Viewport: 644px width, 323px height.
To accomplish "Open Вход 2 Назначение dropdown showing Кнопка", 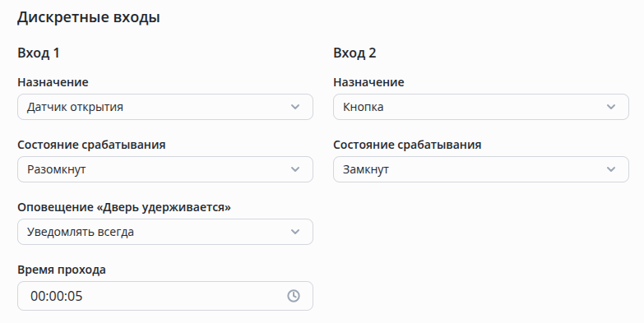I will (481, 107).
